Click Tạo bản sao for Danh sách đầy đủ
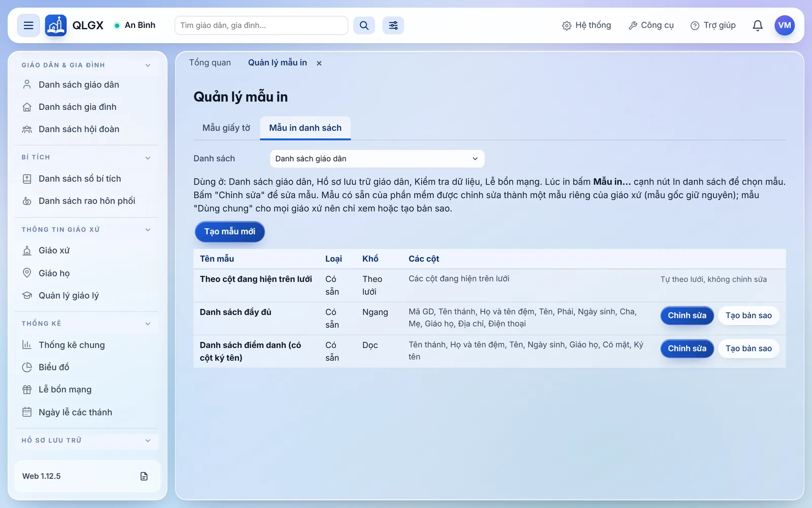This screenshot has width=812, height=508. (749, 315)
